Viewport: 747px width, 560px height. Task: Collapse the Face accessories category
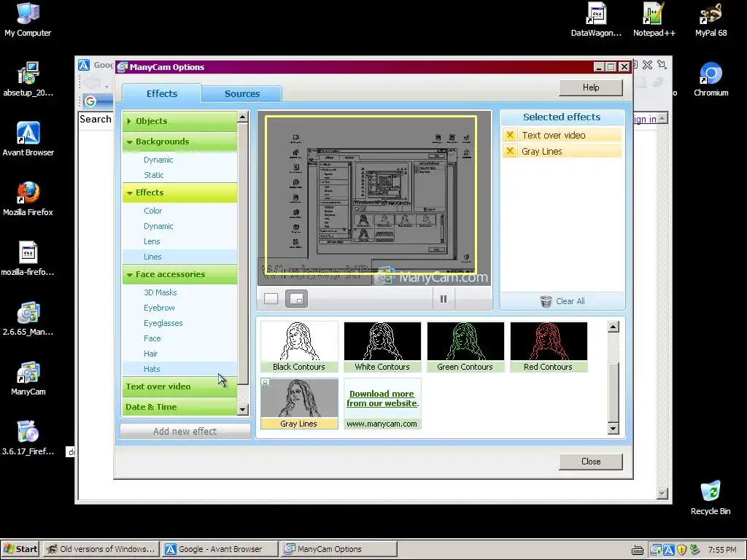[x=179, y=274]
